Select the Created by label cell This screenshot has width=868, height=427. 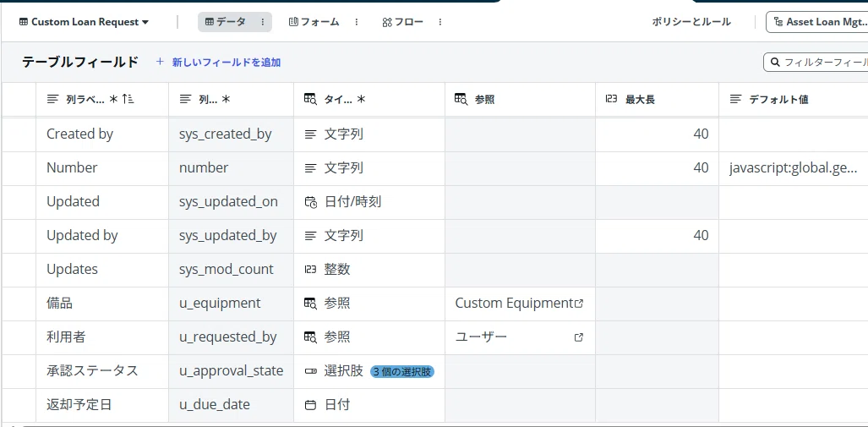point(102,134)
